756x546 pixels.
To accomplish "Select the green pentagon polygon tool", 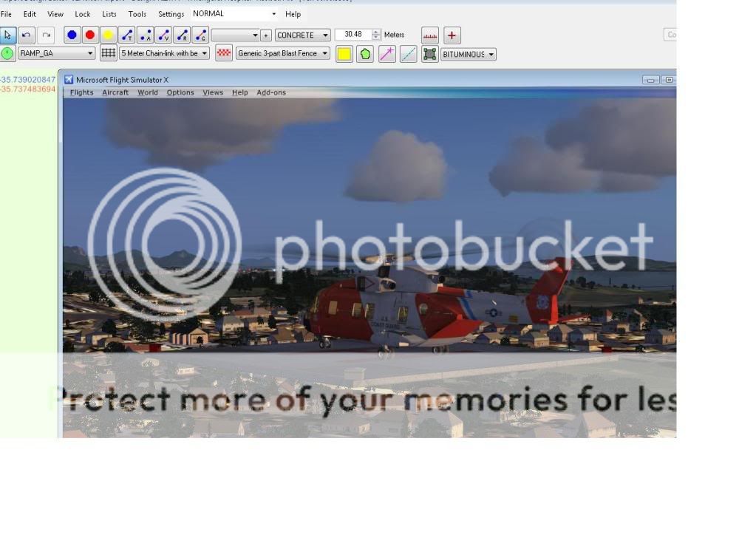I will point(365,54).
